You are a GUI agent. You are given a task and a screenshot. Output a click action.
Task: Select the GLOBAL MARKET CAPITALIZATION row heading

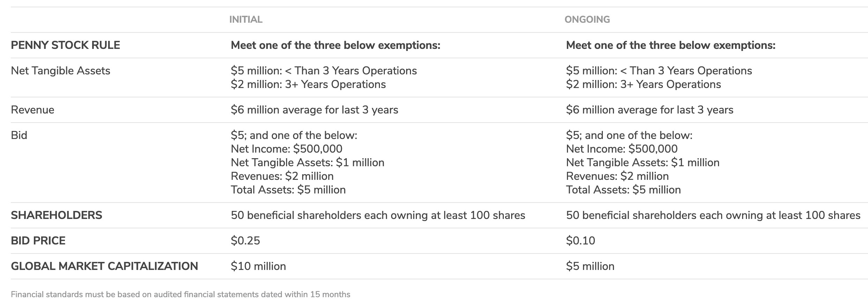click(x=104, y=266)
